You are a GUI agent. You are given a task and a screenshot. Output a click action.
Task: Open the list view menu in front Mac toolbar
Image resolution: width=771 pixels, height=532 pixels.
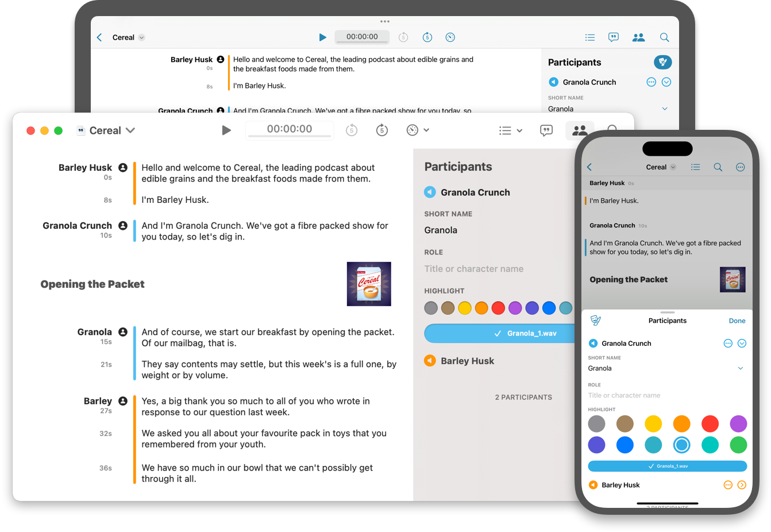pyautogui.click(x=510, y=130)
